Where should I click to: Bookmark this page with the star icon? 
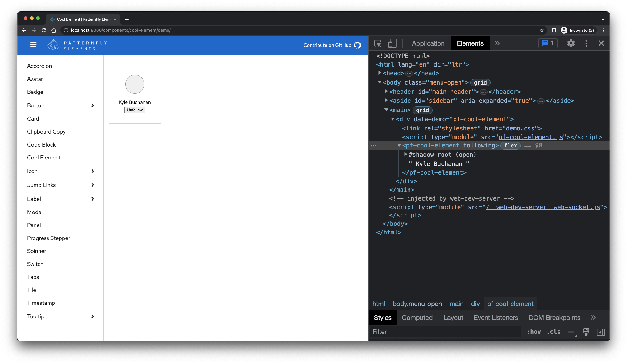(542, 30)
